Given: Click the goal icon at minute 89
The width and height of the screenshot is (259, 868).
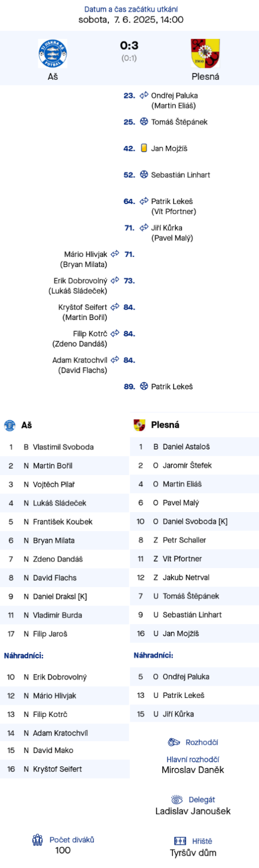Looking at the screenshot, I should 144,386.
